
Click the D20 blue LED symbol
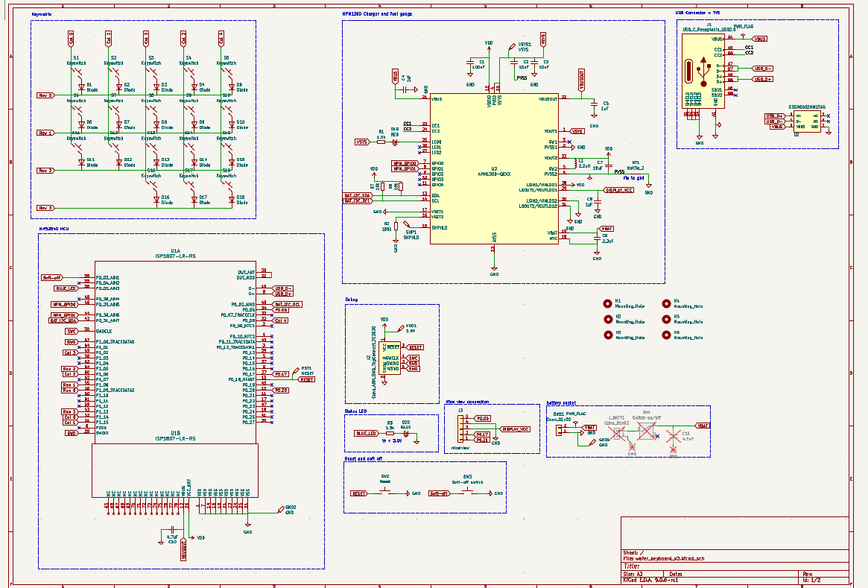point(407,433)
